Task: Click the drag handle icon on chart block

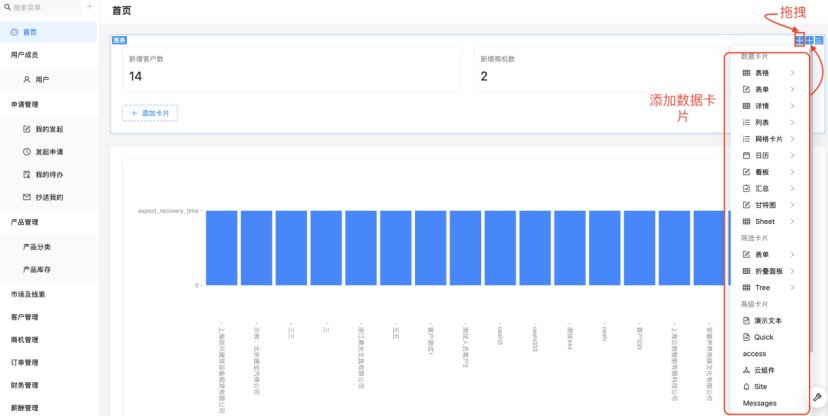Action: (799, 40)
